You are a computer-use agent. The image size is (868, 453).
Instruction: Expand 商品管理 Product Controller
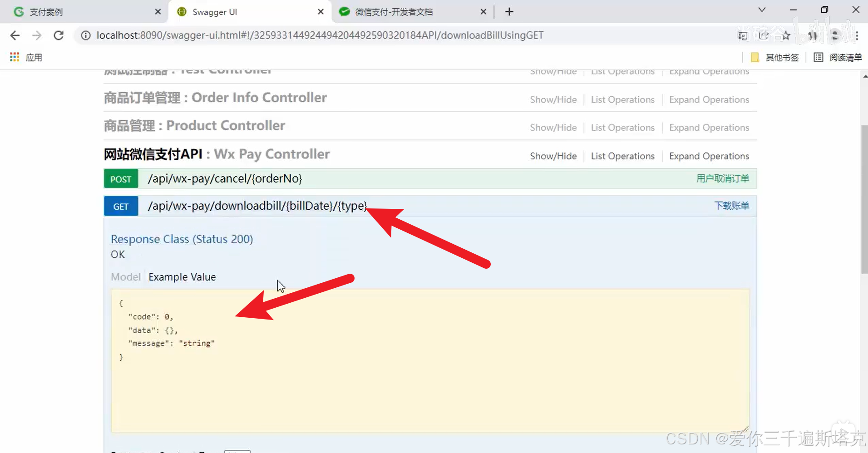pyautogui.click(x=194, y=126)
